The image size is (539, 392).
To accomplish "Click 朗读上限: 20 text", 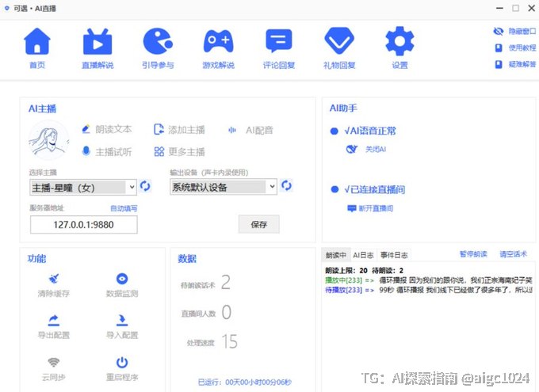I will 346,271.
